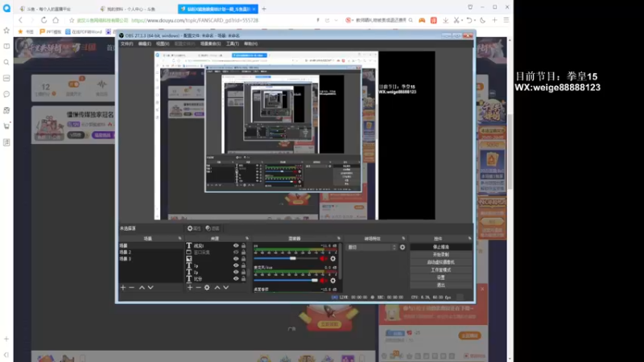Hide the 2p text source
The image size is (644, 362).
click(236, 272)
